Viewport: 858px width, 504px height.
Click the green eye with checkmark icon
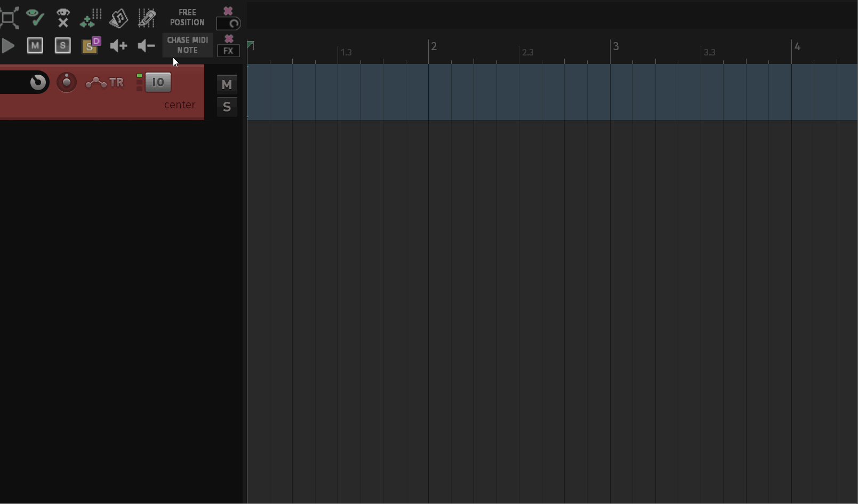click(x=35, y=18)
